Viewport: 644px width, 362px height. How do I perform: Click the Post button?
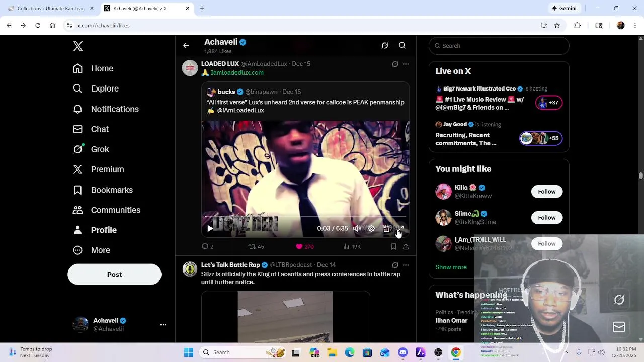114,275
